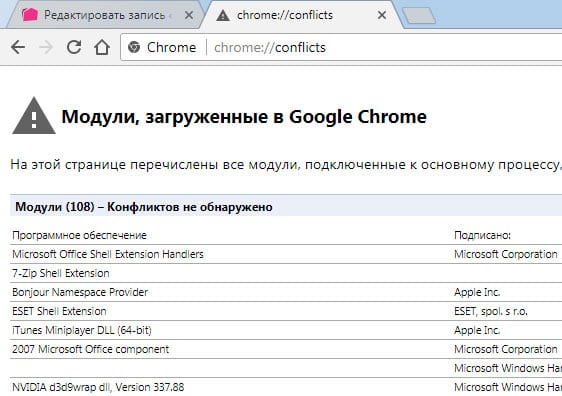Go back with the back arrow

(18, 47)
